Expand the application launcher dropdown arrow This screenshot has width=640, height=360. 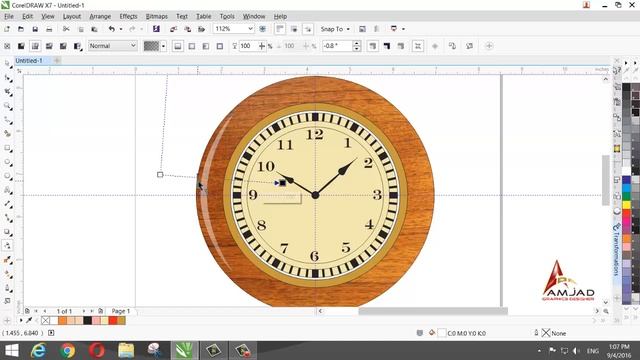click(x=403, y=29)
